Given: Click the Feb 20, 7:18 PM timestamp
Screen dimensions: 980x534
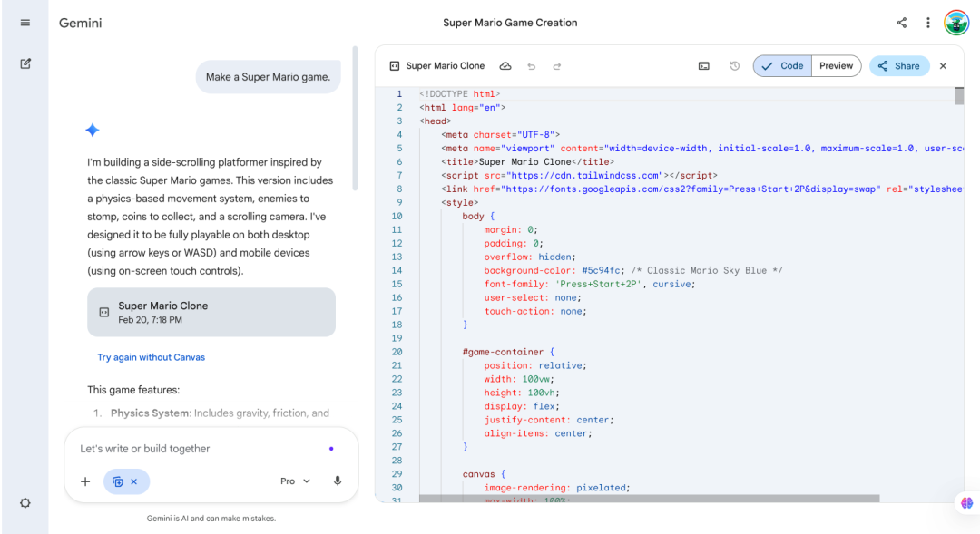Looking at the screenshot, I should (x=150, y=320).
